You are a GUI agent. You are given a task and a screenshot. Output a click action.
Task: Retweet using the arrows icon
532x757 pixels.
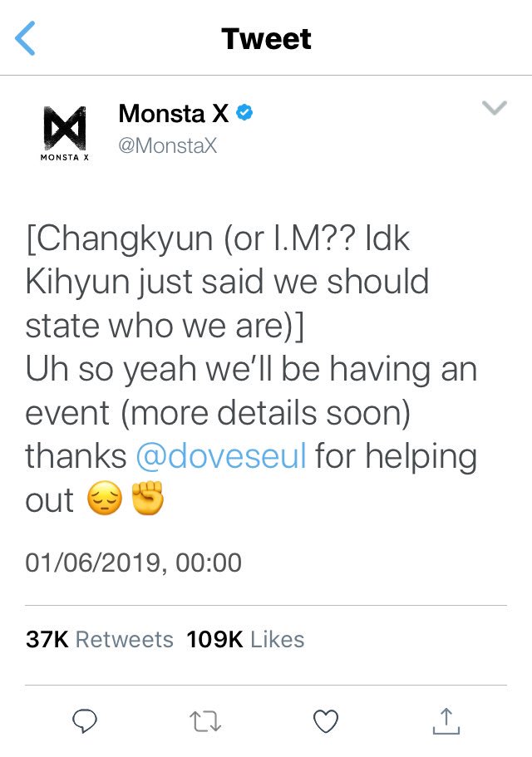tap(205, 721)
